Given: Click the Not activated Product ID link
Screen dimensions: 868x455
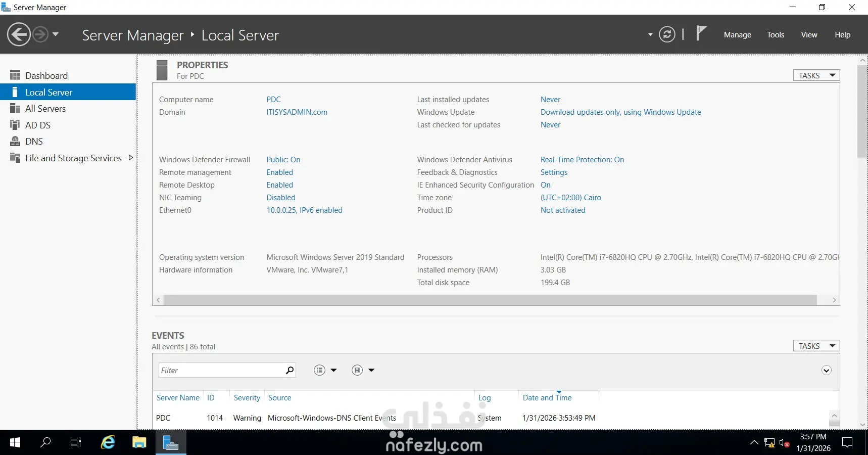Looking at the screenshot, I should [563, 210].
